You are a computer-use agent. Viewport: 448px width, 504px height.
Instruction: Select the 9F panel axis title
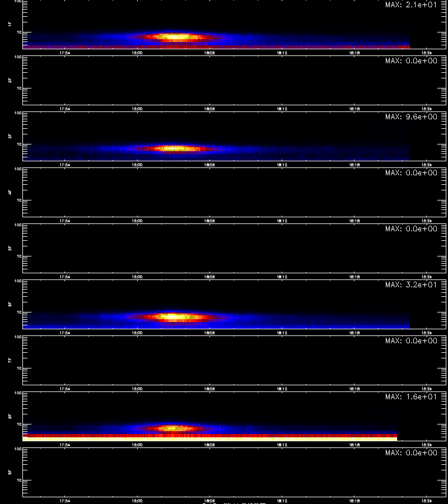(10, 472)
